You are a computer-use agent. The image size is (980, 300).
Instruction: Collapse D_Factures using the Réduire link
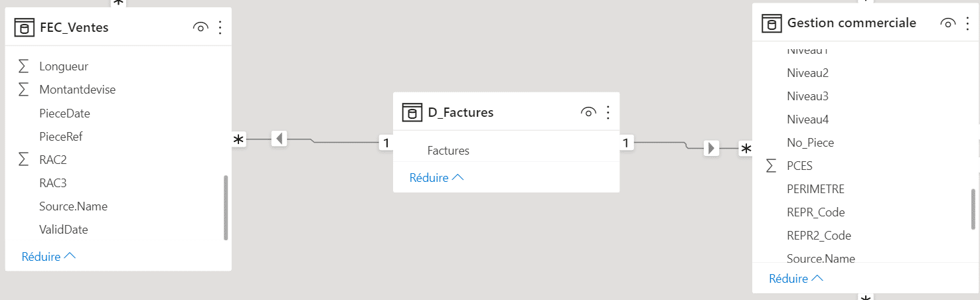click(x=436, y=178)
